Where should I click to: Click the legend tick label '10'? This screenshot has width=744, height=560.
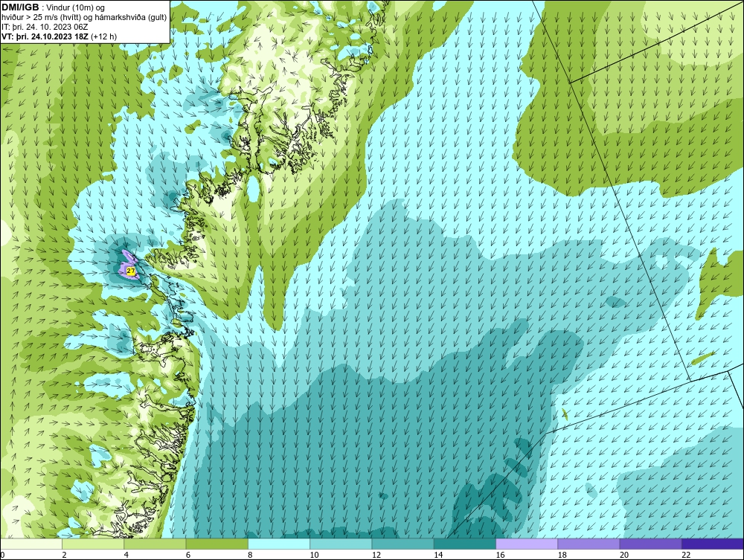[314, 556]
